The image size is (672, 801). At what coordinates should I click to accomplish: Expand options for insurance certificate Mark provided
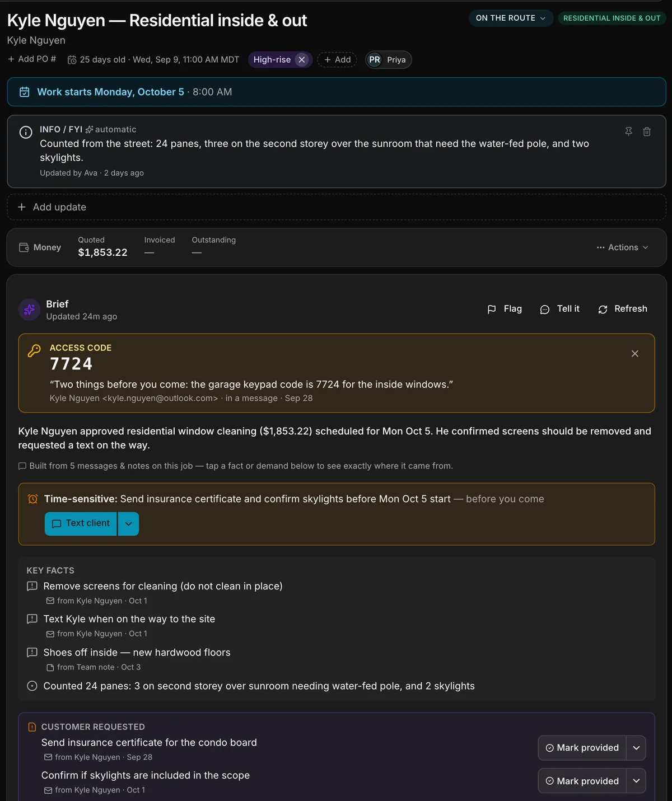pyautogui.click(x=636, y=748)
